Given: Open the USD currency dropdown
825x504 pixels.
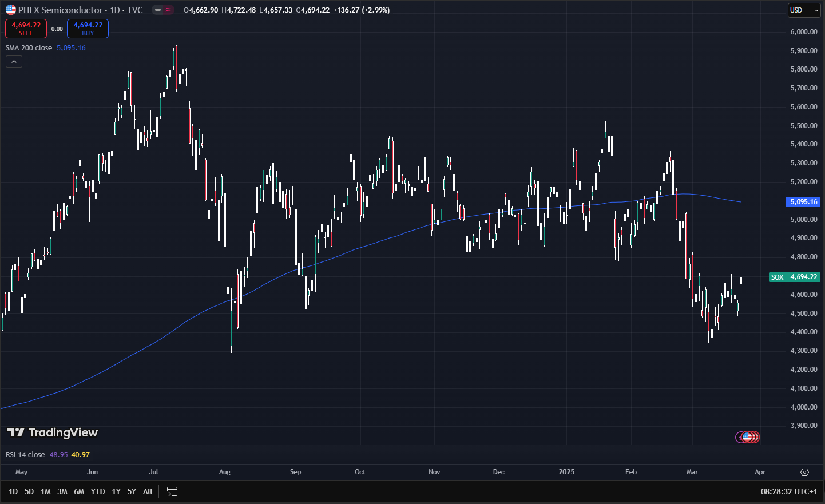Looking at the screenshot, I should (x=804, y=10).
